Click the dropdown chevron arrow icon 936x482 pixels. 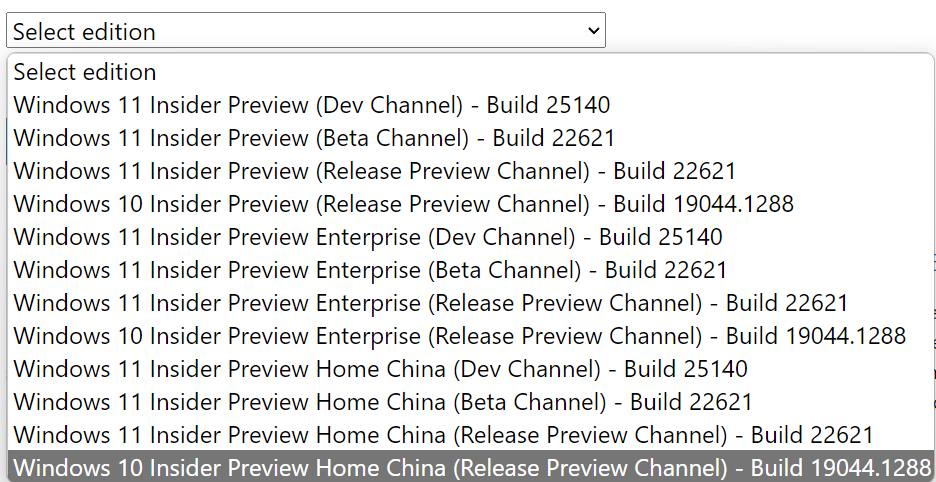point(593,30)
